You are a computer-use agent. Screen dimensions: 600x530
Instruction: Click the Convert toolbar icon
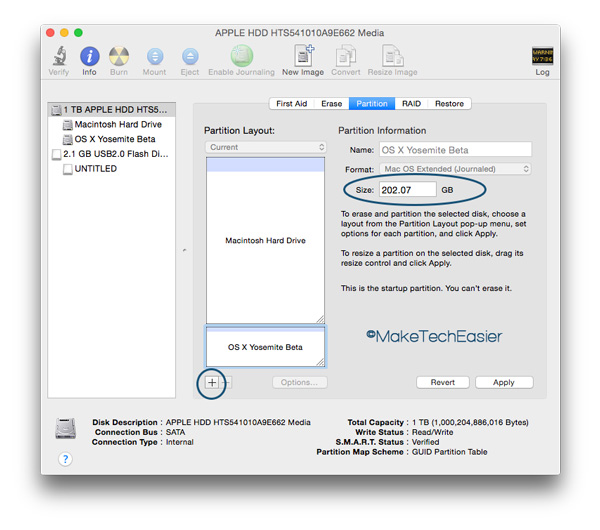(x=346, y=56)
